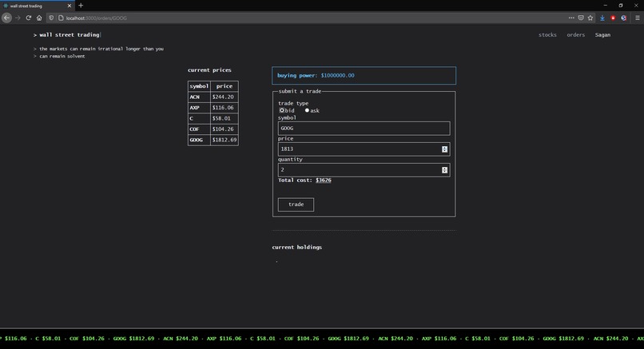
Task: Open site information icon beside the URL
Action: pos(61,18)
